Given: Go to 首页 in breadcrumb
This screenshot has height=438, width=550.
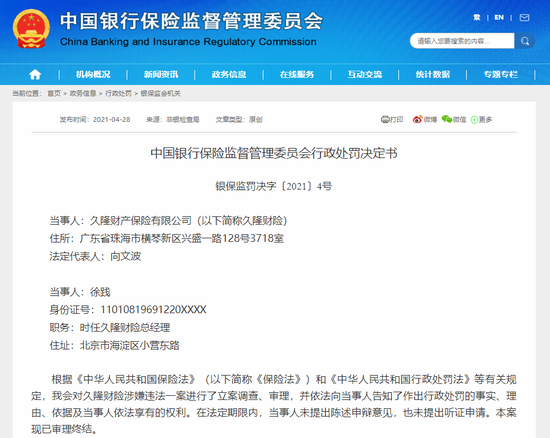Looking at the screenshot, I should (54, 93).
